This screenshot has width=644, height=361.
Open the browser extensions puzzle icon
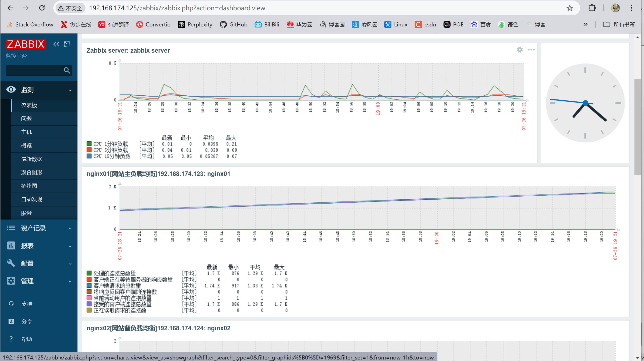[x=592, y=8]
